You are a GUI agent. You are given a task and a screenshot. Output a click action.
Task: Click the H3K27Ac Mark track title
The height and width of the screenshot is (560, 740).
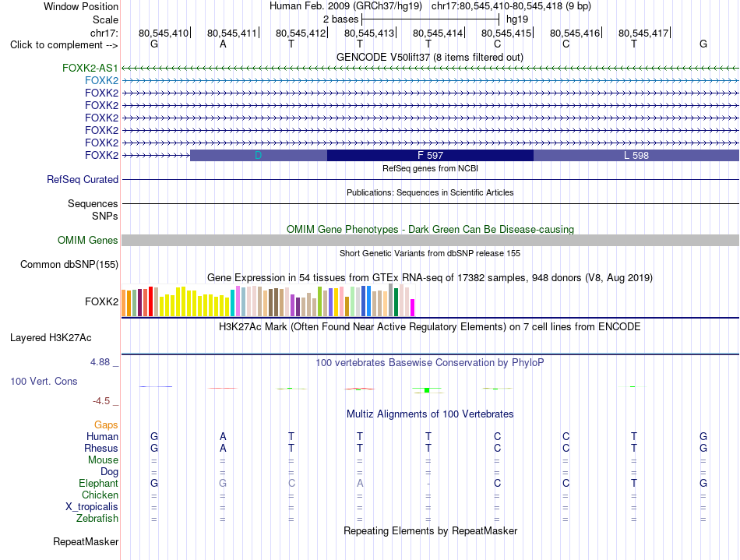430,326
